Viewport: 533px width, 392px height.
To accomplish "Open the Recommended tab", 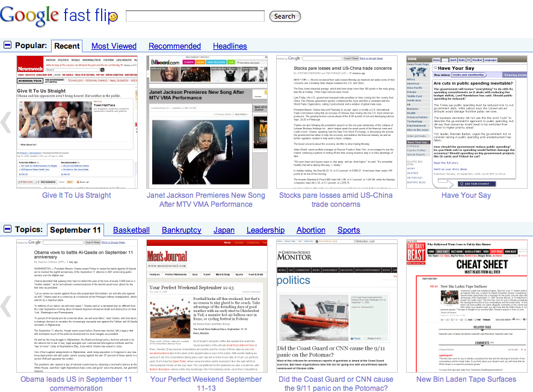I will [x=174, y=46].
